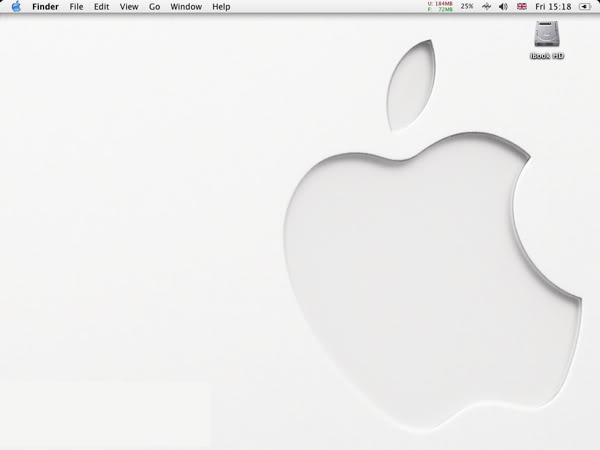The width and height of the screenshot is (600, 450).
Task: Click the 25% CPU indicator
Action: click(x=467, y=7)
